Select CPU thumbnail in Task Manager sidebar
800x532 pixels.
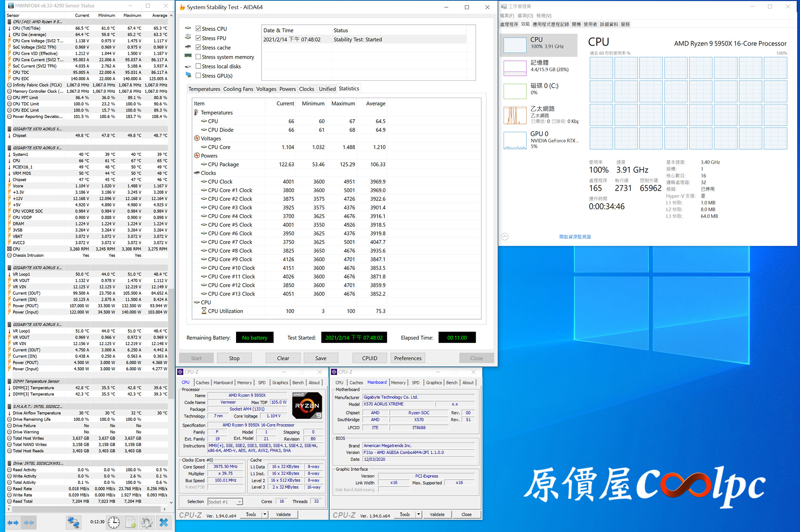[x=515, y=45]
